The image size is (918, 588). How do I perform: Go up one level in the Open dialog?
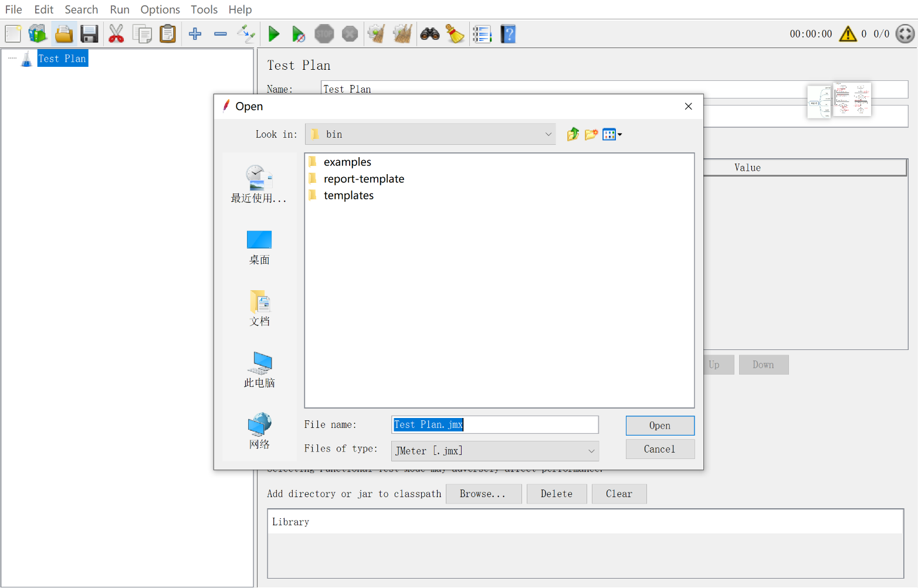click(573, 134)
